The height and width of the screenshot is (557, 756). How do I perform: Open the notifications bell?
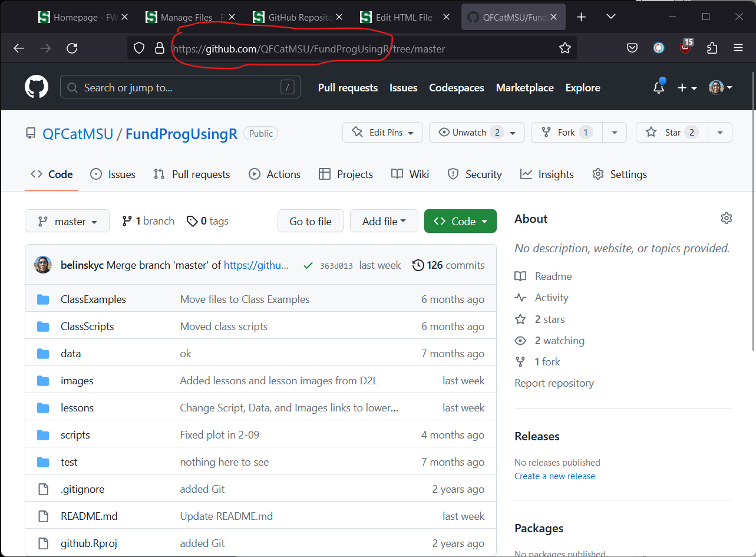pyautogui.click(x=659, y=87)
